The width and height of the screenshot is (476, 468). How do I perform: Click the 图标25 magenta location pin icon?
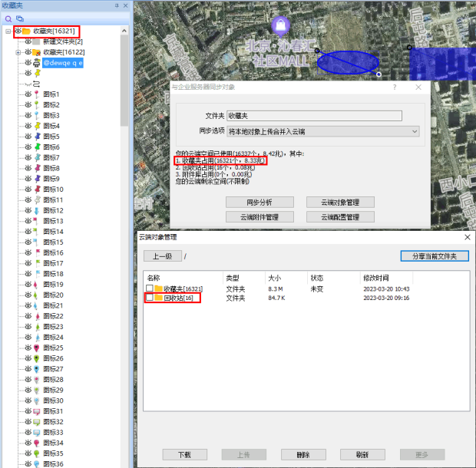[38, 348]
